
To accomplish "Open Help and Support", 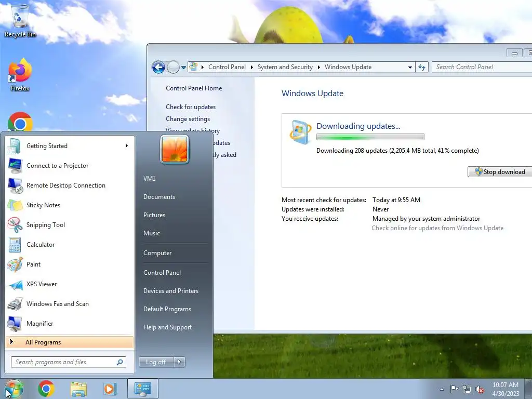I will 167,327.
